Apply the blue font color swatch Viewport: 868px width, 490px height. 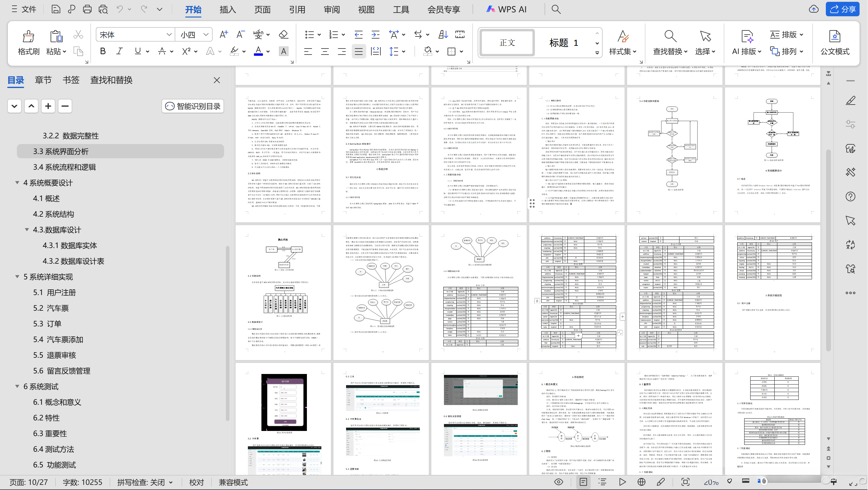[x=258, y=51]
